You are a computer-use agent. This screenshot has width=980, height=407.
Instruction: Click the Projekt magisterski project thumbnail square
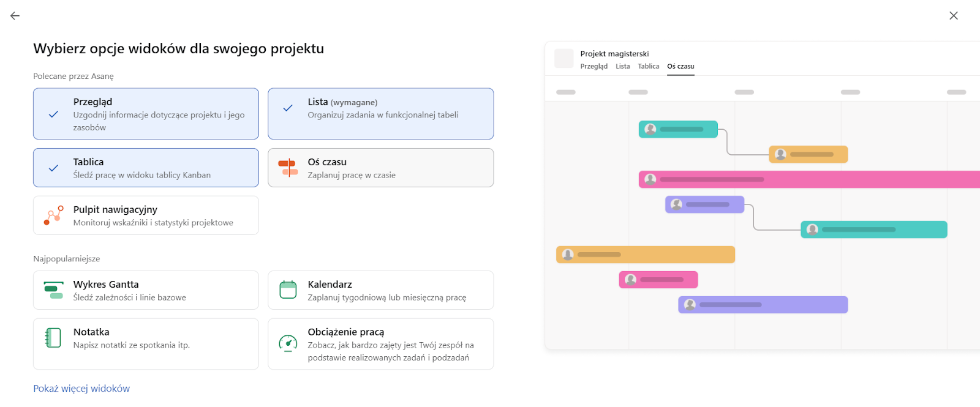[x=564, y=59]
